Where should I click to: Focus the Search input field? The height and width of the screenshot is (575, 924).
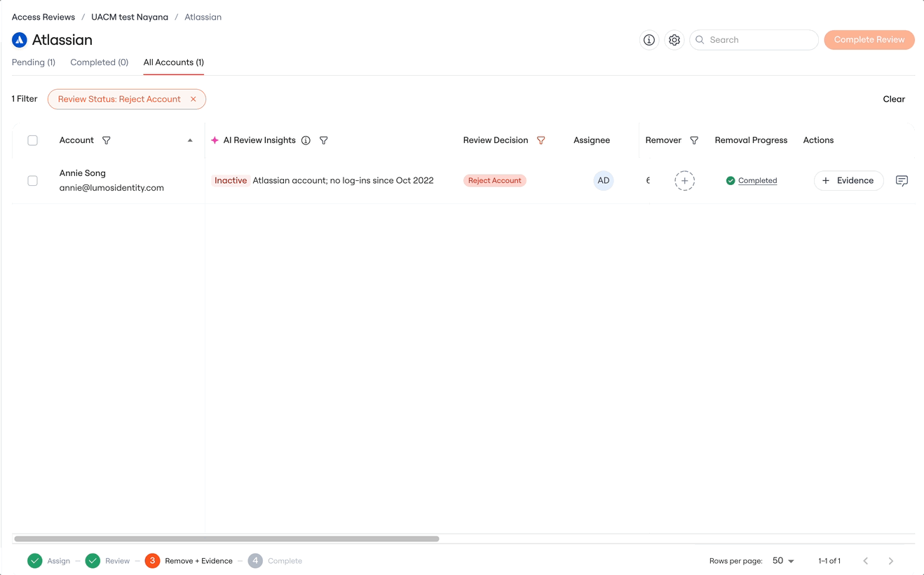coord(754,40)
